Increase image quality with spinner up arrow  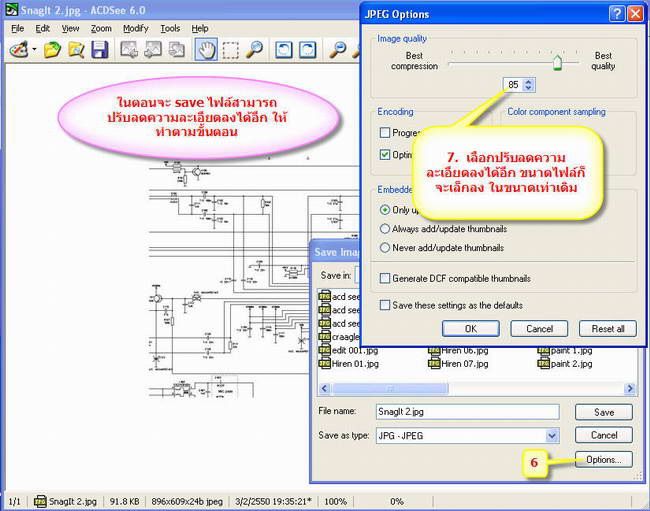point(528,81)
